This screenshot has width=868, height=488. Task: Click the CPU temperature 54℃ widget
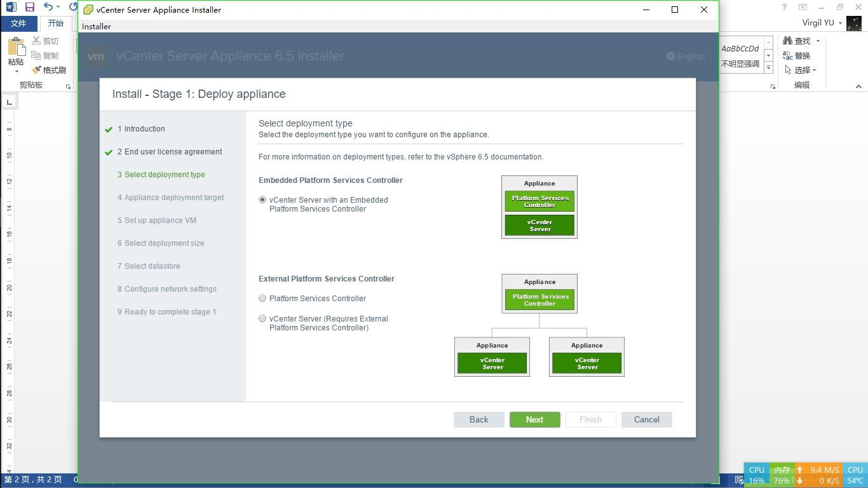click(855, 475)
